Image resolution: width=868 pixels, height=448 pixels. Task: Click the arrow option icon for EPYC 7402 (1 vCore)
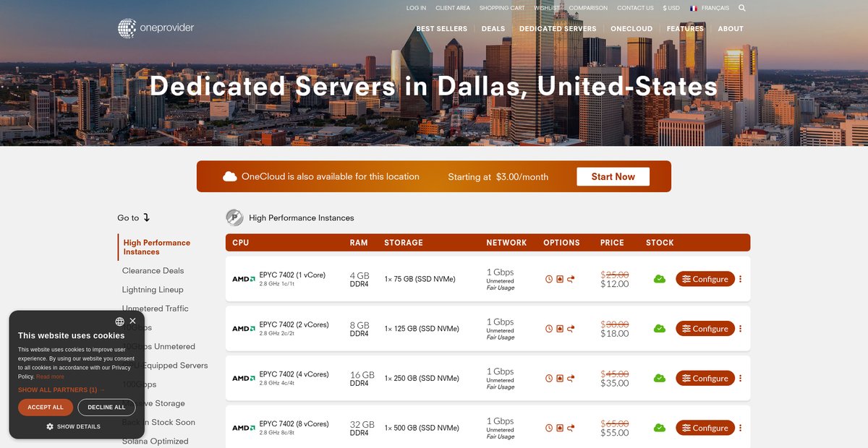(x=571, y=279)
